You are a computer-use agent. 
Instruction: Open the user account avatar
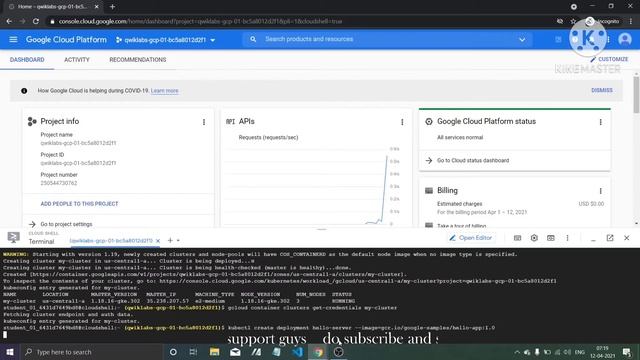(x=624, y=40)
